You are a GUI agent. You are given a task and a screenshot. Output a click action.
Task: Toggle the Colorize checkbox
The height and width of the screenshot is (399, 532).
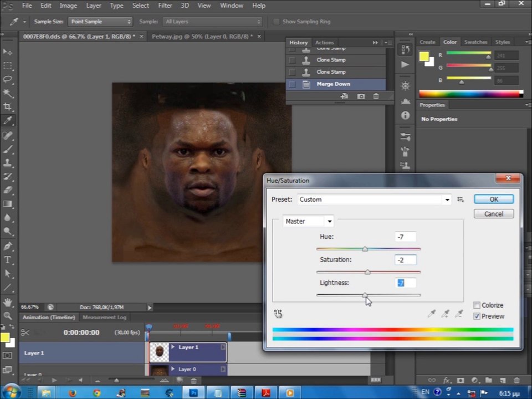[477, 305]
